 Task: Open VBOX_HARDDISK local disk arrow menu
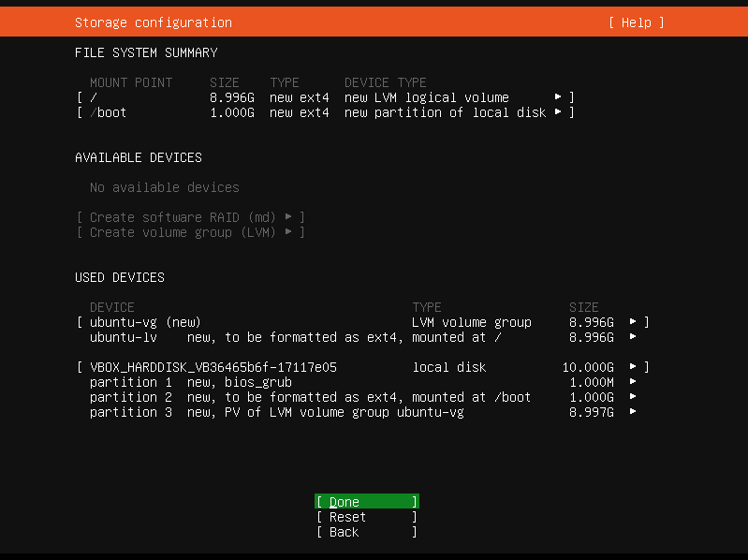click(633, 367)
